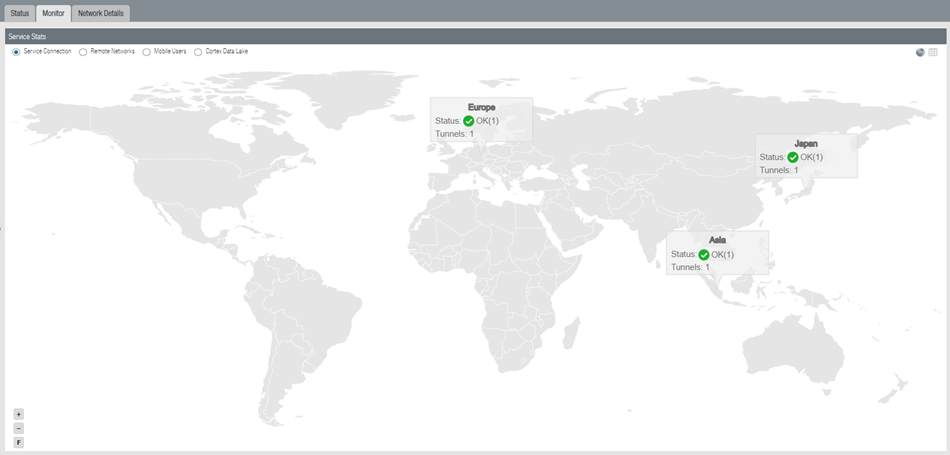The height and width of the screenshot is (455, 950).
Task: Click Tunnels: 1 text in Japan popup
Action: [x=779, y=170]
